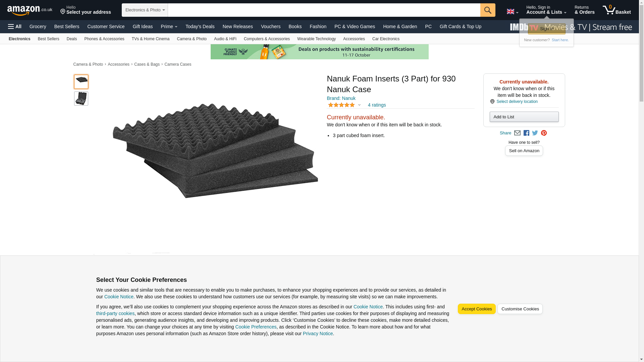Click the magnifying glass search button
Image resolution: width=644 pixels, height=362 pixels.
click(487, 10)
